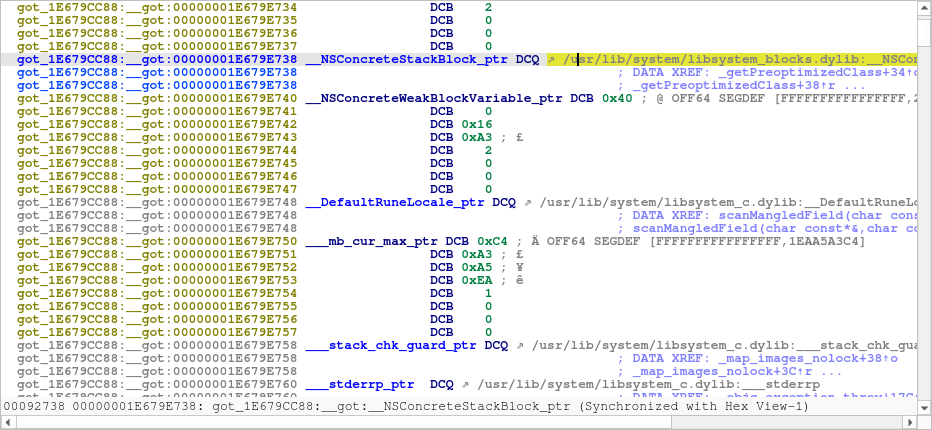Click the address 00000001E679E745 line
932x430 pixels.
[157, 164]
